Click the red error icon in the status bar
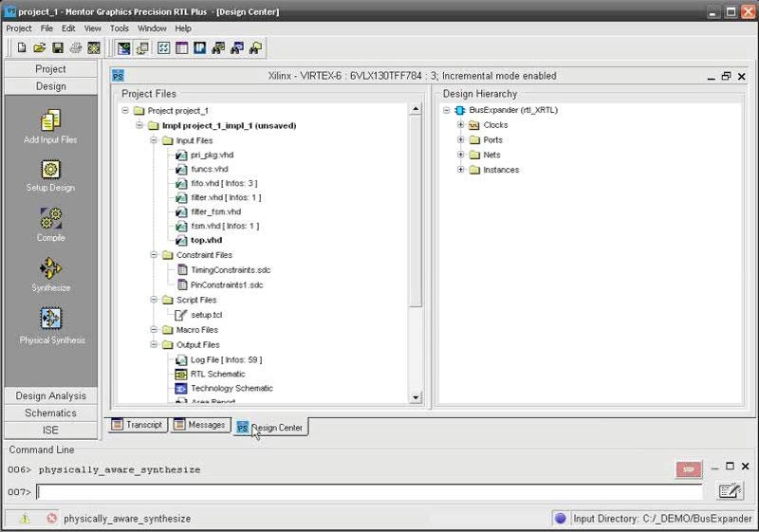 click(52, 518)
